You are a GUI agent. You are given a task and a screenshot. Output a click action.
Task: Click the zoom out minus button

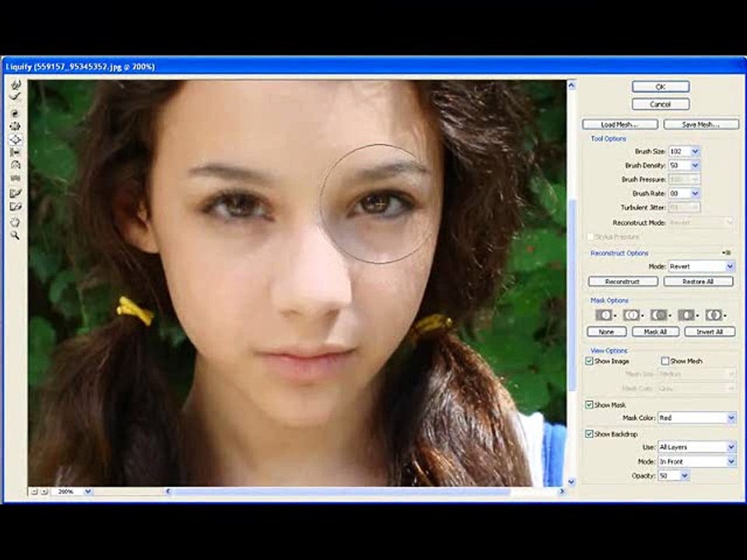click(34, 492)
